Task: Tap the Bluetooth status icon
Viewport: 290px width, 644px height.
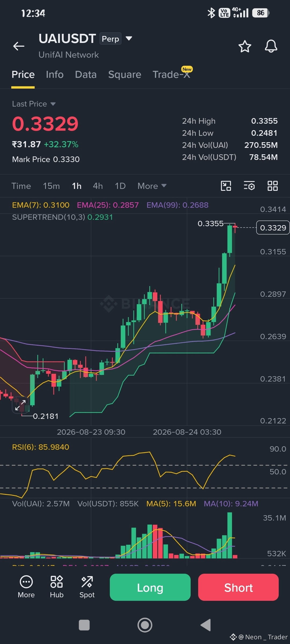Action: click(x=211, y=13)
